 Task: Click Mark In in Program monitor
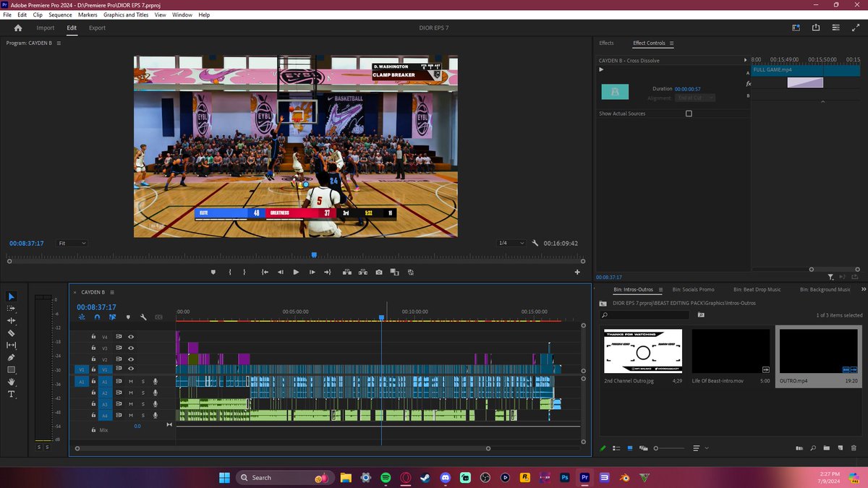click(x=230, y=272)
